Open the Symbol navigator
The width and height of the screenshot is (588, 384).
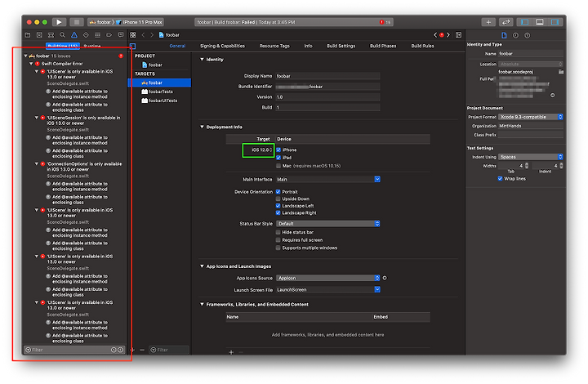[51, 35]
